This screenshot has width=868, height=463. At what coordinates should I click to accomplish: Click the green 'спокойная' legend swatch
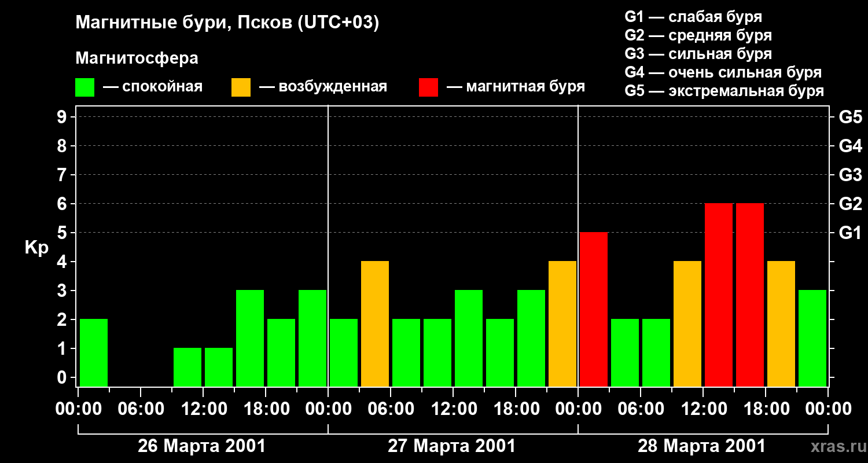pyautogui.click(x=84, y=87)
